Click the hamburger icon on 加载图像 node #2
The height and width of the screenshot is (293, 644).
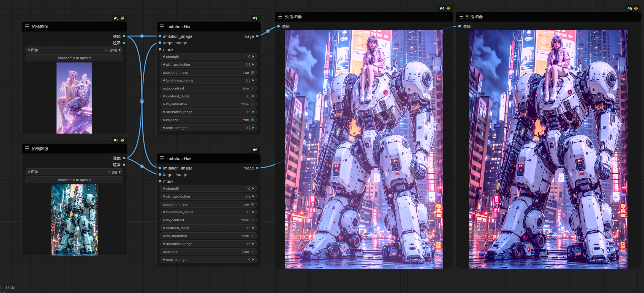pos(27,149)
